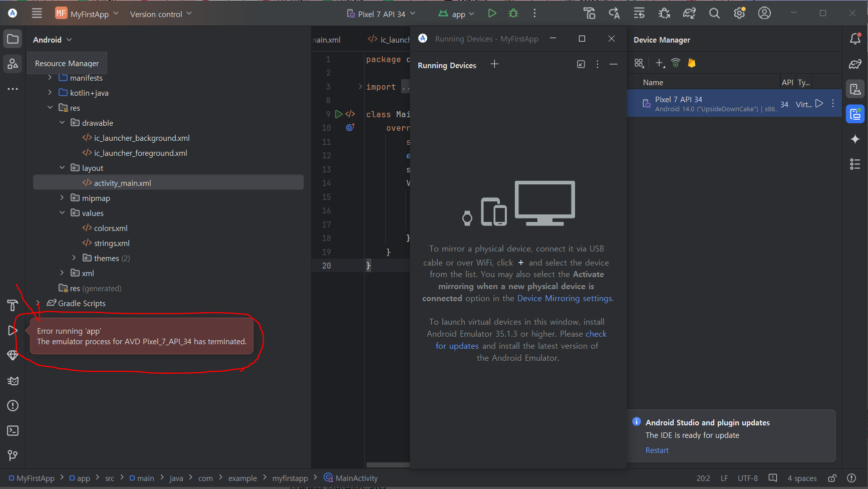
Task: Open colors.xml file
Action: click(x=111, y=228)
